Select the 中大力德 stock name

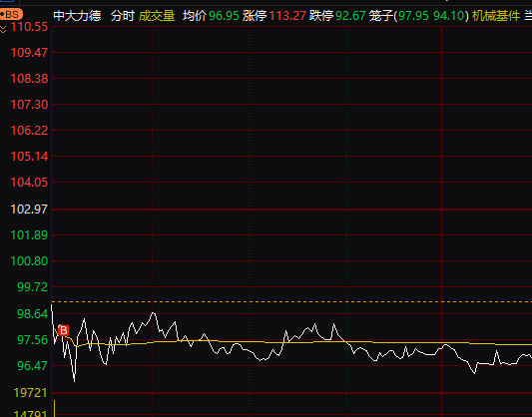pos(77,16)
